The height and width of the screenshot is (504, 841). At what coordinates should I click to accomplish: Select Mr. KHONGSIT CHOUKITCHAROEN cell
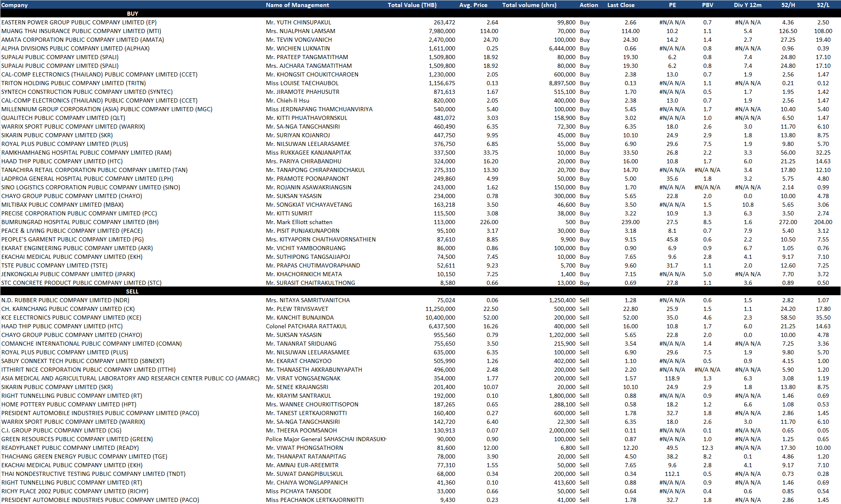tap(312, 74)
